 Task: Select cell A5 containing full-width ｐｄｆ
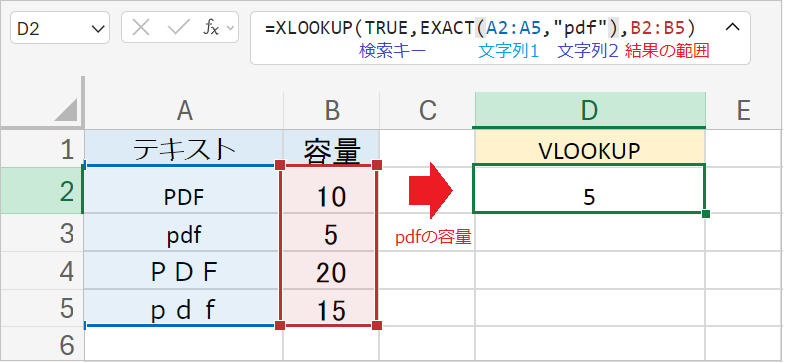[184, 308]
